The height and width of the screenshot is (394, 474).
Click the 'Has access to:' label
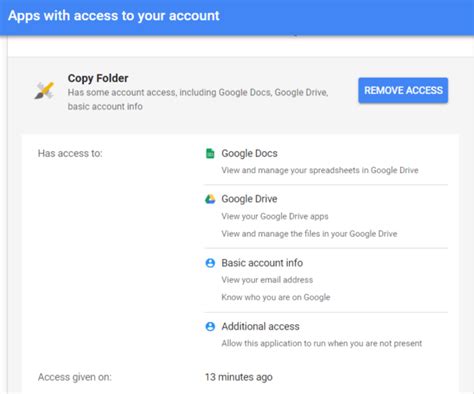[70, 153]
